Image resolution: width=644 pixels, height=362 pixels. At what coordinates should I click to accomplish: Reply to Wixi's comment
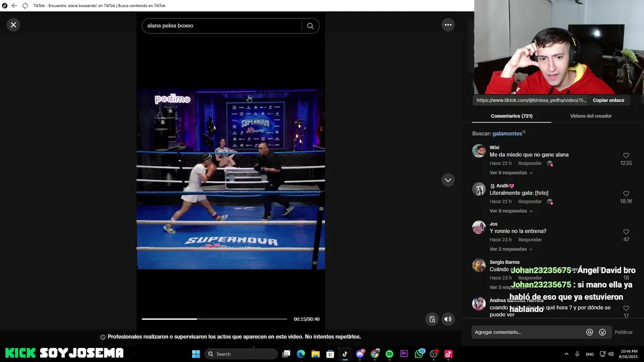click(530, 163)
